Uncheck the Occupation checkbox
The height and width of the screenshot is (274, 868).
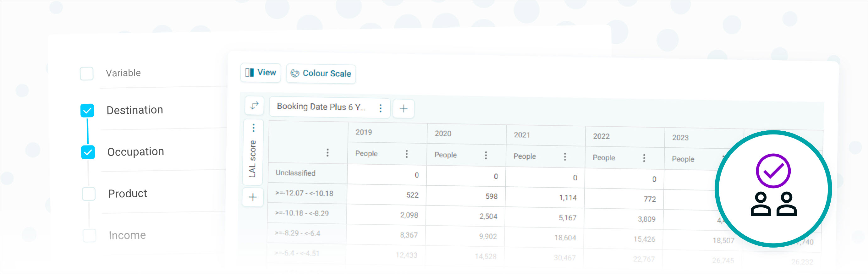tap(88, 152)
